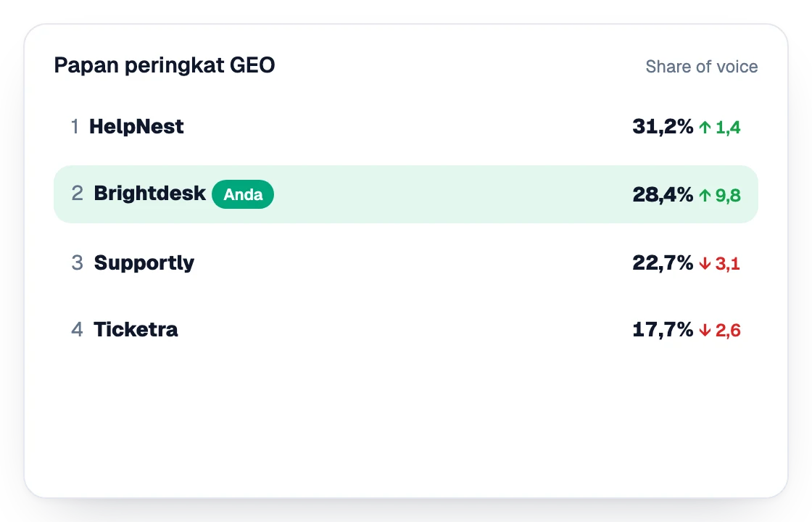Click the 9,8 change value for Brightdesk
This screenshot has height=522, width=812.
click(728, 196)
